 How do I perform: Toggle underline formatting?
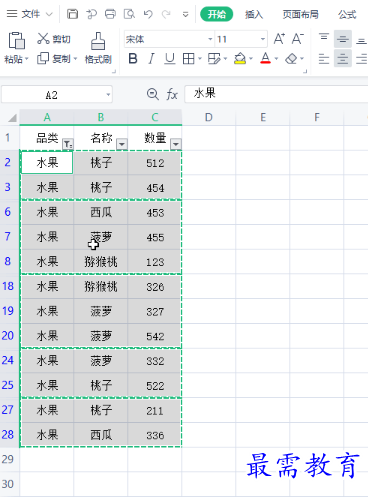170,59
